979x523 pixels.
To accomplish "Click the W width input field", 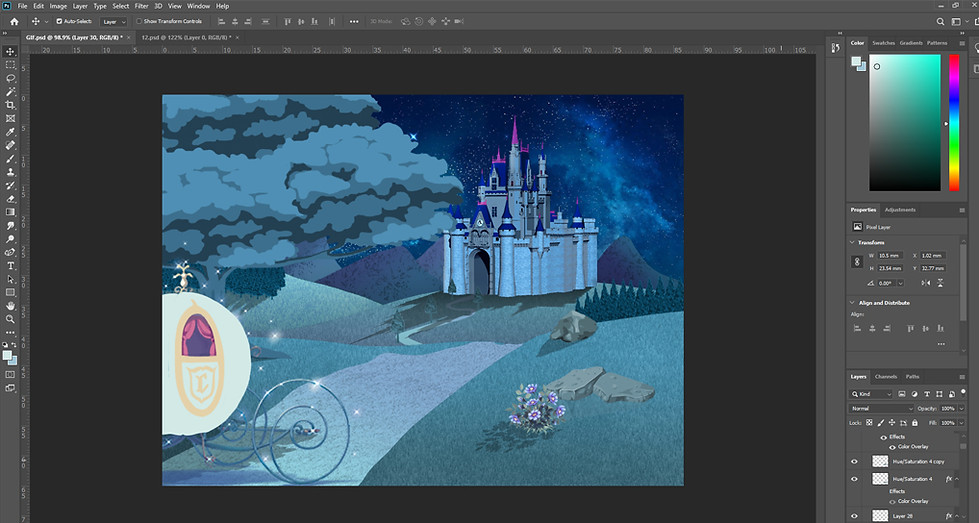I will click(892, 255).
